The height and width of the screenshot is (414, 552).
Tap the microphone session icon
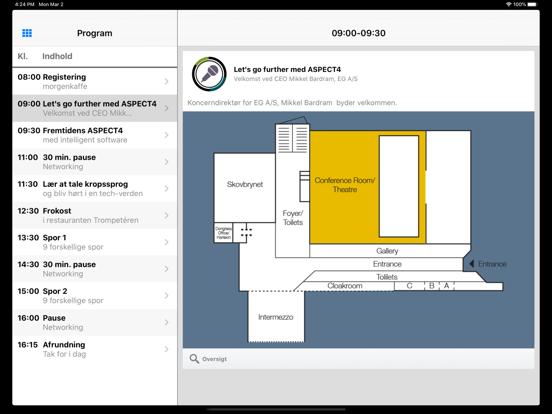[209, 74]
